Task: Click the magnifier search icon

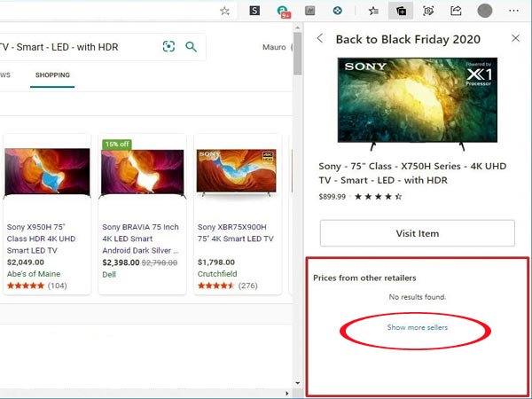Action: (x=192, y=47)
